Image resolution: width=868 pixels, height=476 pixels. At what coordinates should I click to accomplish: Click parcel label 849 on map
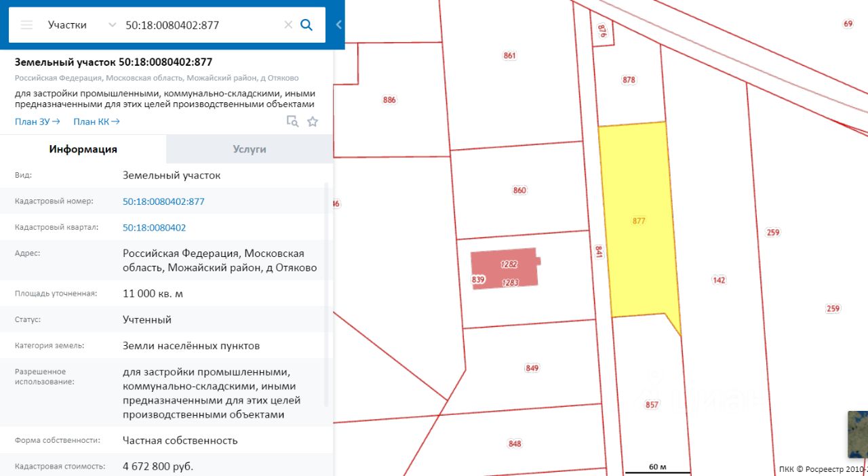(x=532, y=368)
